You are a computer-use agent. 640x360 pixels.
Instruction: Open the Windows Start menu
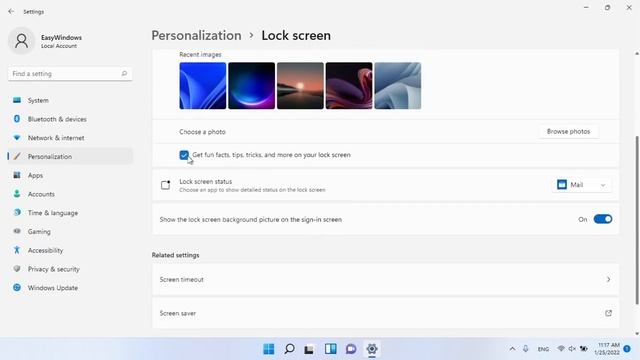pos(269,349)
